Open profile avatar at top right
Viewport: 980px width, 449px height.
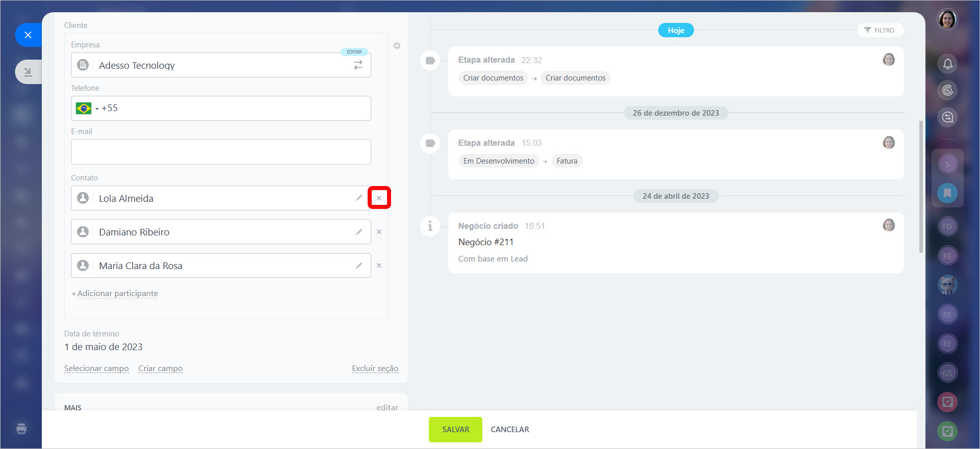coord(947,19)
